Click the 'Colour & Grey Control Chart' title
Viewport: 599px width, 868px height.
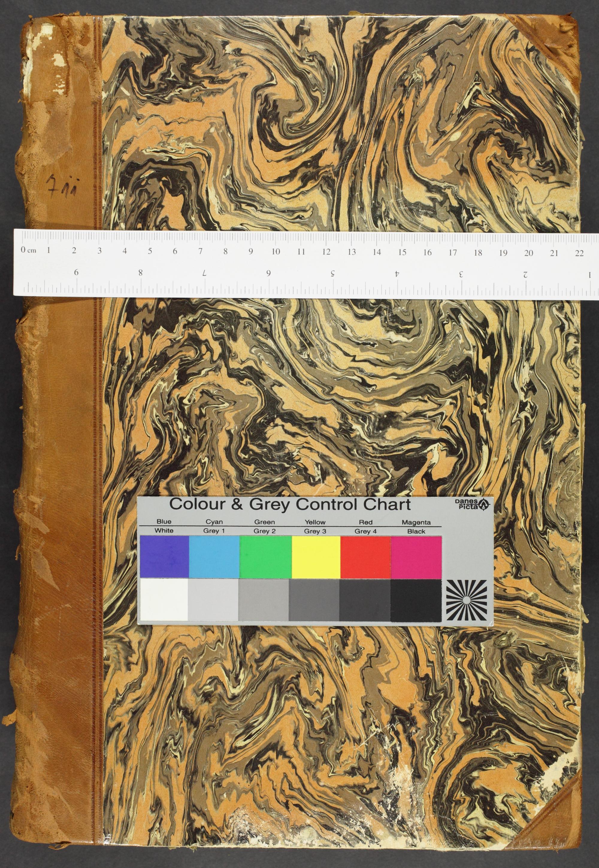tap(290, 505)
